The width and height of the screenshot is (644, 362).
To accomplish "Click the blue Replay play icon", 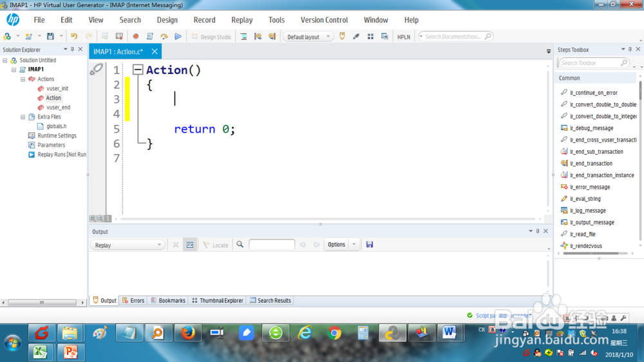I will [x=178, y=37].
